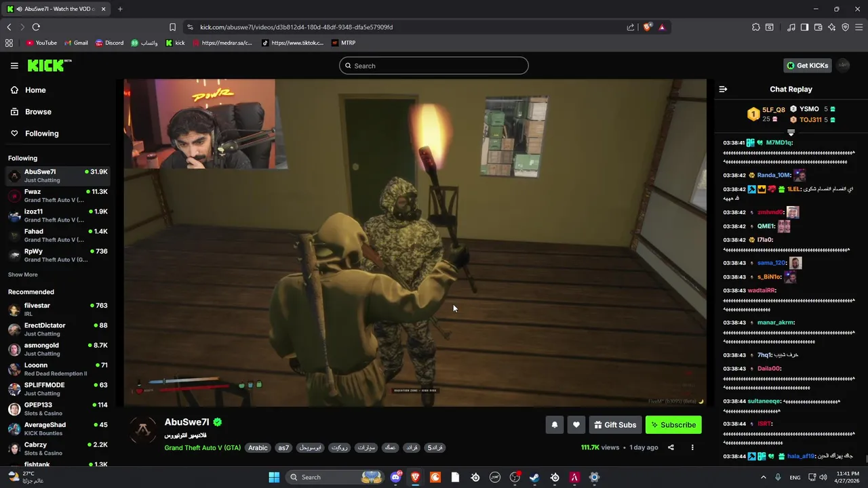Click the Subscribe button
868x488 pixels.
coord(673,425)
